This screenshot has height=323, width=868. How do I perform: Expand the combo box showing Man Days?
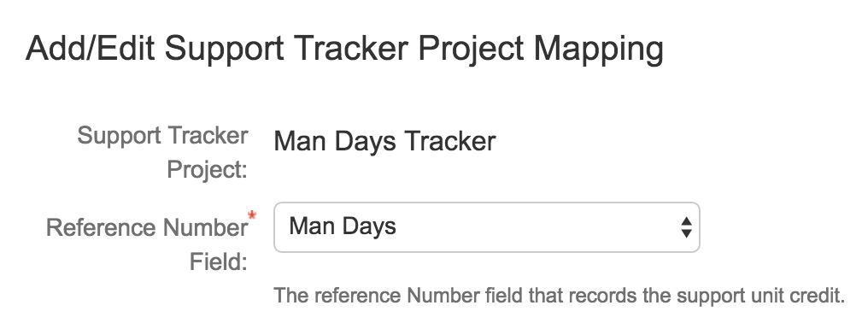coord(487,227)
